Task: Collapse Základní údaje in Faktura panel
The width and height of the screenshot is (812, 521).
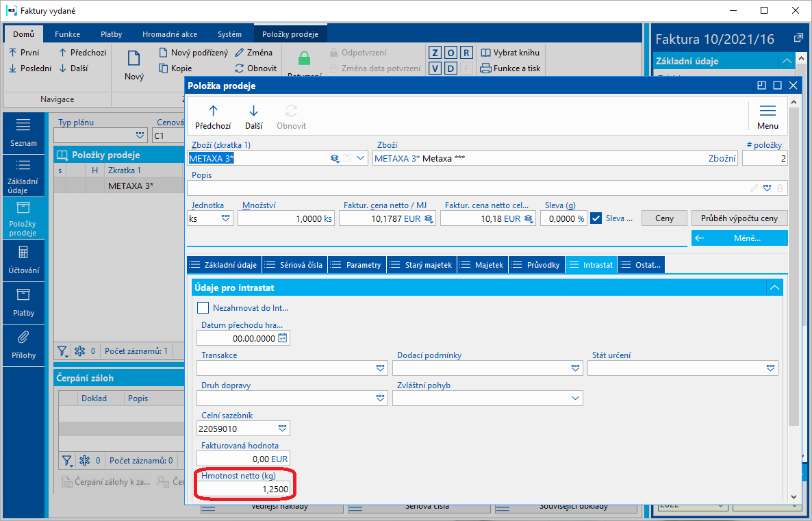Action: (787, 61)
